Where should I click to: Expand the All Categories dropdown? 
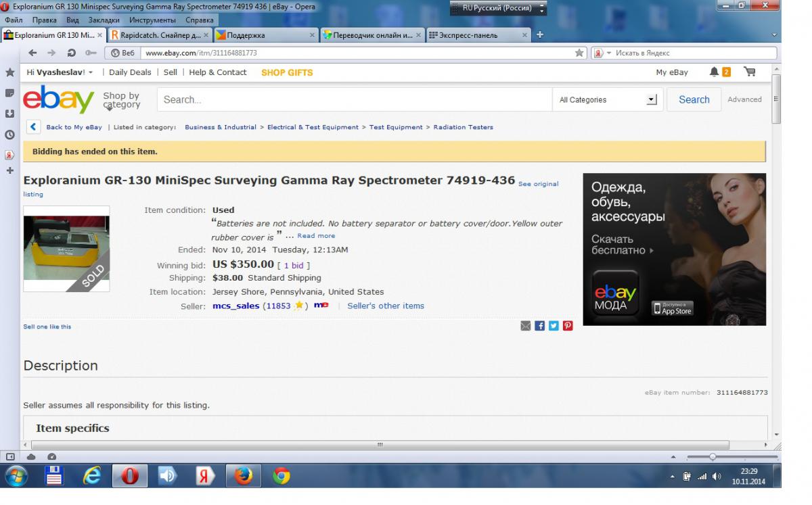(x=607, y=100)
